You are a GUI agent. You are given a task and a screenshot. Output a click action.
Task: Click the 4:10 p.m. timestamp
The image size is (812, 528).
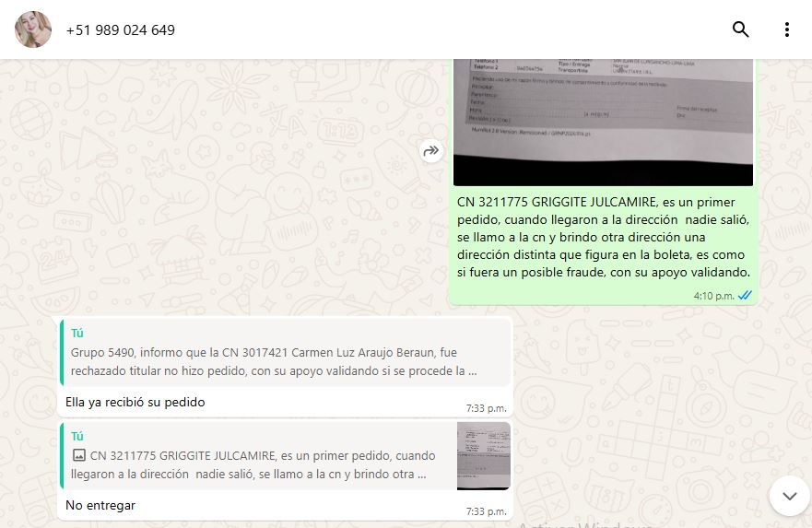(x=713, y=296)
